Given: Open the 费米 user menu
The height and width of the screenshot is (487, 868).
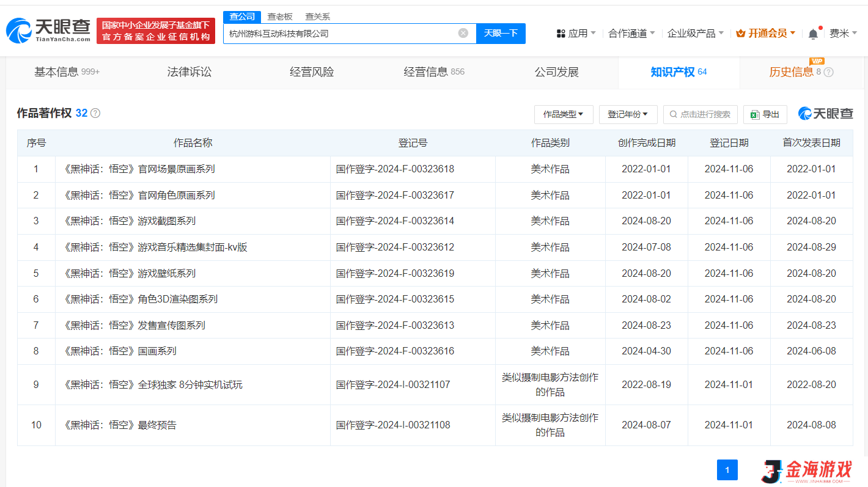Looking at the screenshot, I should 843,34.
